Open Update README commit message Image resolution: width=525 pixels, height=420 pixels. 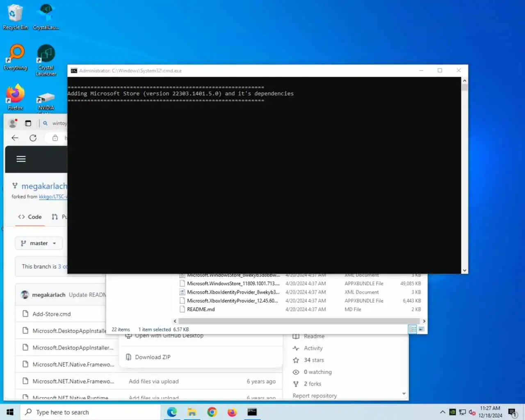click(87, 294)
